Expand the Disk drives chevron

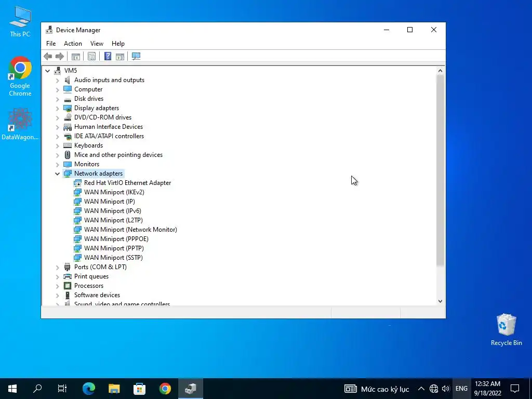pos(57,99)
